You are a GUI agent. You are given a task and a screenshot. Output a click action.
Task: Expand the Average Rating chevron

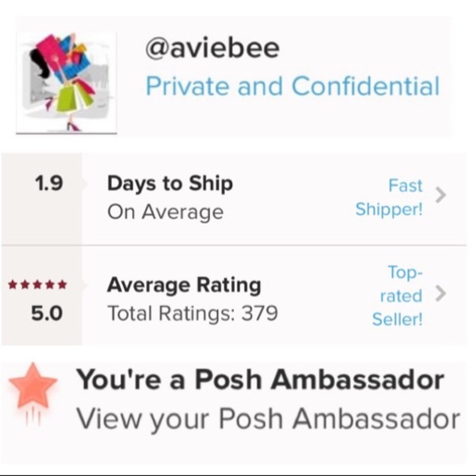[441, 295]
